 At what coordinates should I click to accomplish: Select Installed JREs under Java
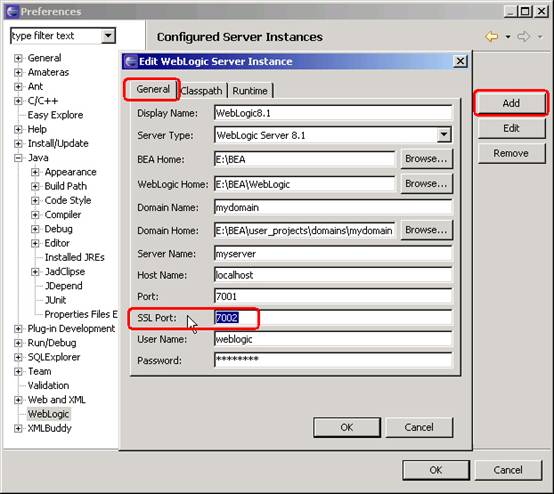75,258
